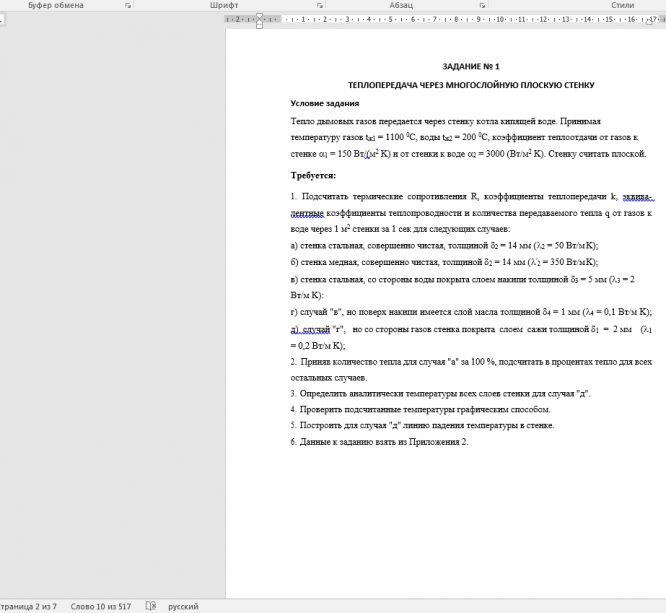Click the line '1. Подсчитать термические сопротивления'
The width and height of the screenshot is (666, 613).
[471, 197]
